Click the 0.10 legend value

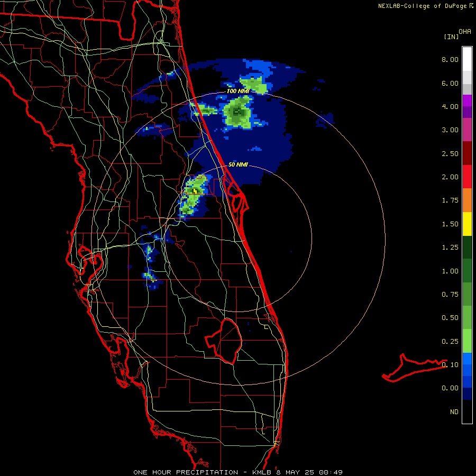pos(450,365)
